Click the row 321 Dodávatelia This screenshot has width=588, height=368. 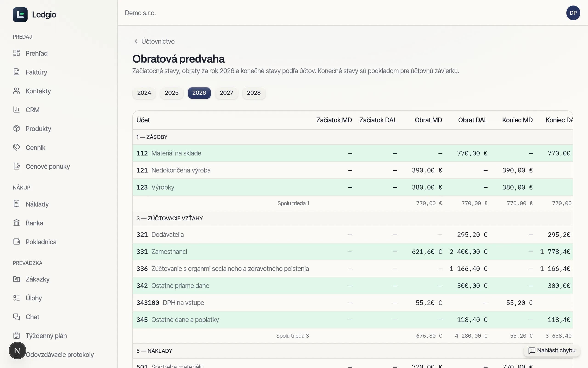[353, 235]
